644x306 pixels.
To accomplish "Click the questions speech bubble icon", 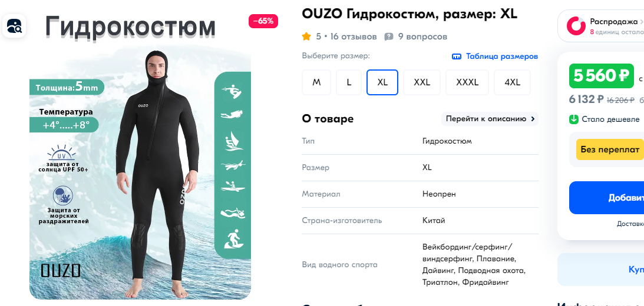I will coord(388,37).
